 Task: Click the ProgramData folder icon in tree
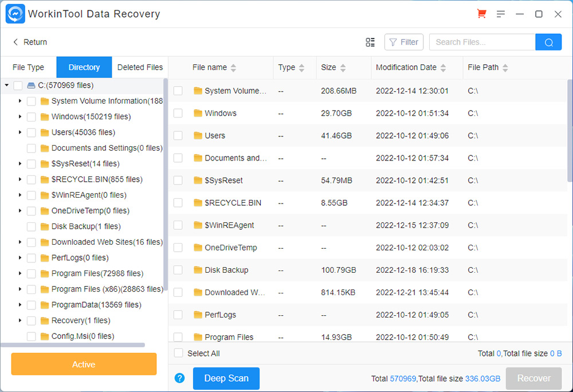click(x=45, y=305)
